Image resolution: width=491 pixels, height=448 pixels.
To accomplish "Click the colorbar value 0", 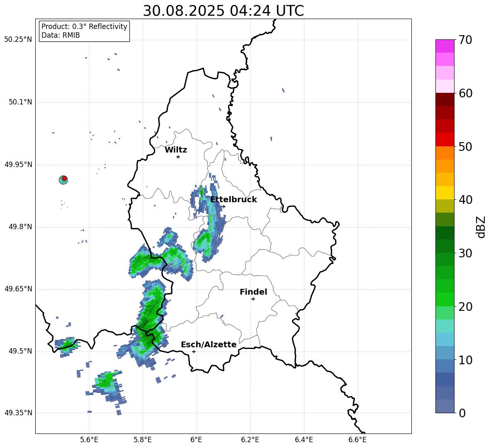I will coord(462,413).
